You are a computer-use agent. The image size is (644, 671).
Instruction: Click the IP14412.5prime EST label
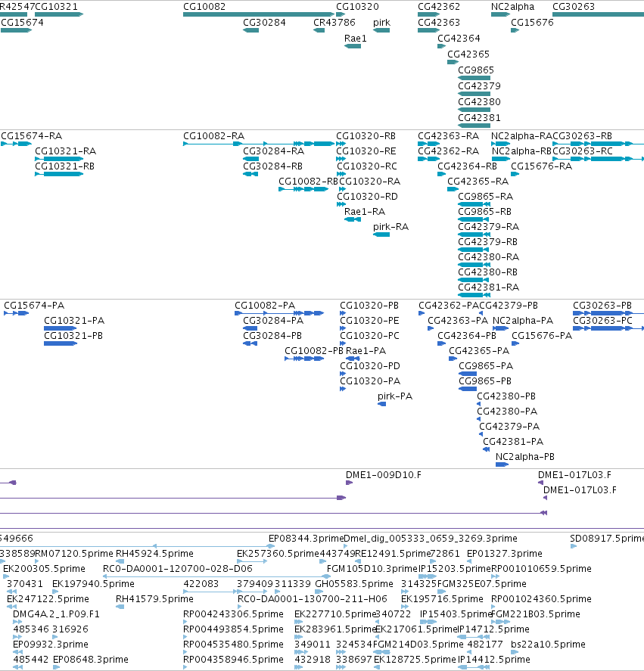coord(494,660)
